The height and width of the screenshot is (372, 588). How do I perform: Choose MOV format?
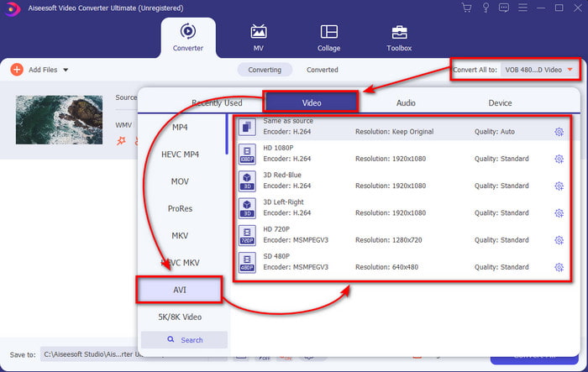click(180, 181)
